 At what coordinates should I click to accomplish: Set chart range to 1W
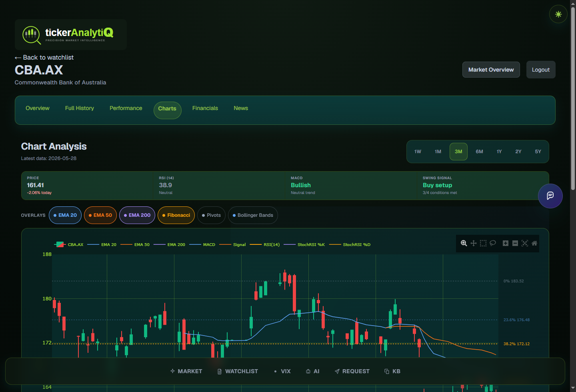pyautogui.click(x=418, y=152)
